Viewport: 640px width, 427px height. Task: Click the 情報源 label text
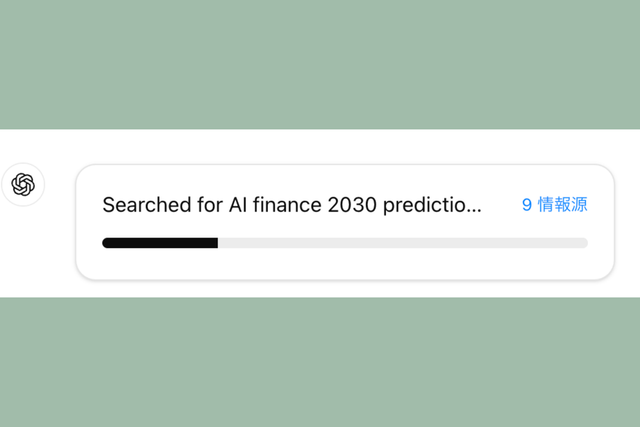click(563, 205)
